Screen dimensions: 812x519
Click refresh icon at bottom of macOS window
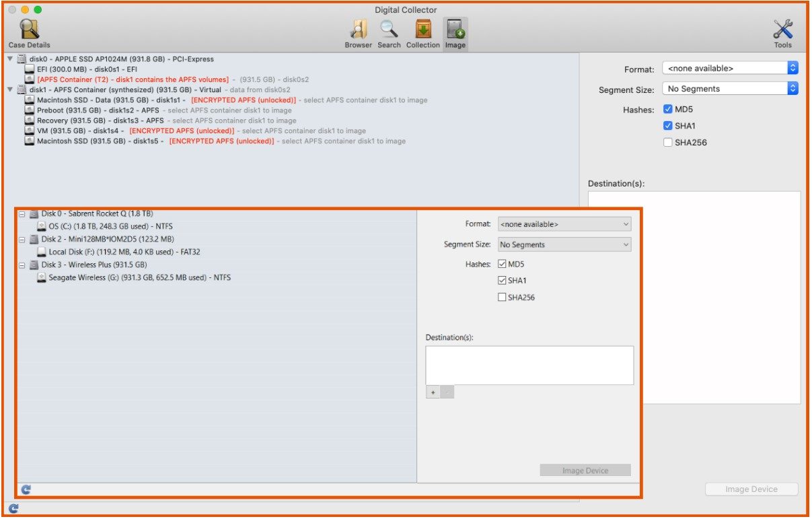point(13,509)
